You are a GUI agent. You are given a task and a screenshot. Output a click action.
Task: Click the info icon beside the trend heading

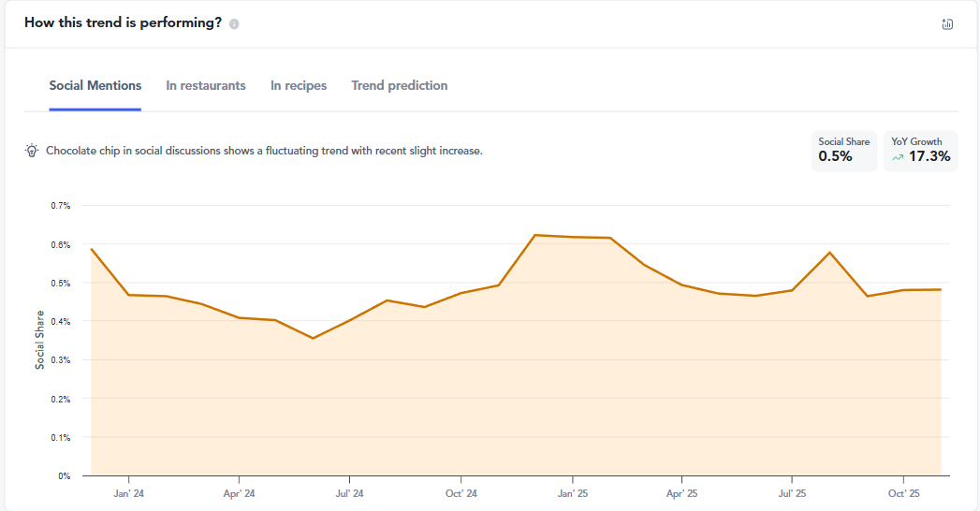(234, 24)
